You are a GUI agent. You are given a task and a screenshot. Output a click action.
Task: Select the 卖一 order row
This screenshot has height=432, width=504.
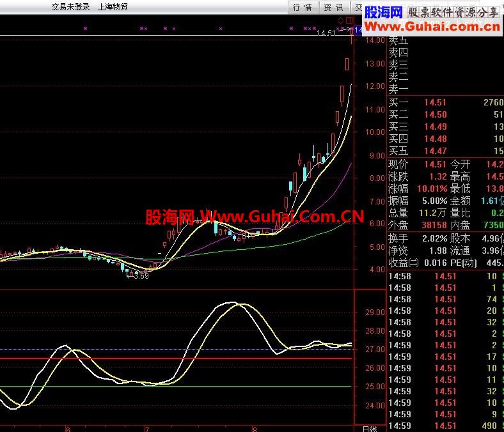[x=446, y=89]
